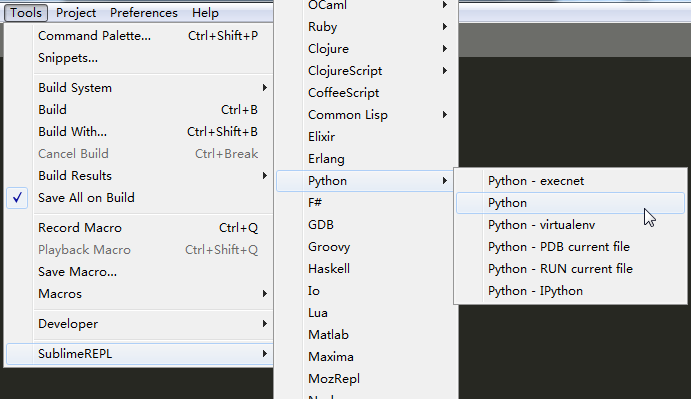Image resolution: width=691 pixels, height=399 pixels.
Task: Launch Python - IPython REPL
Action: [x=570, y=291]
